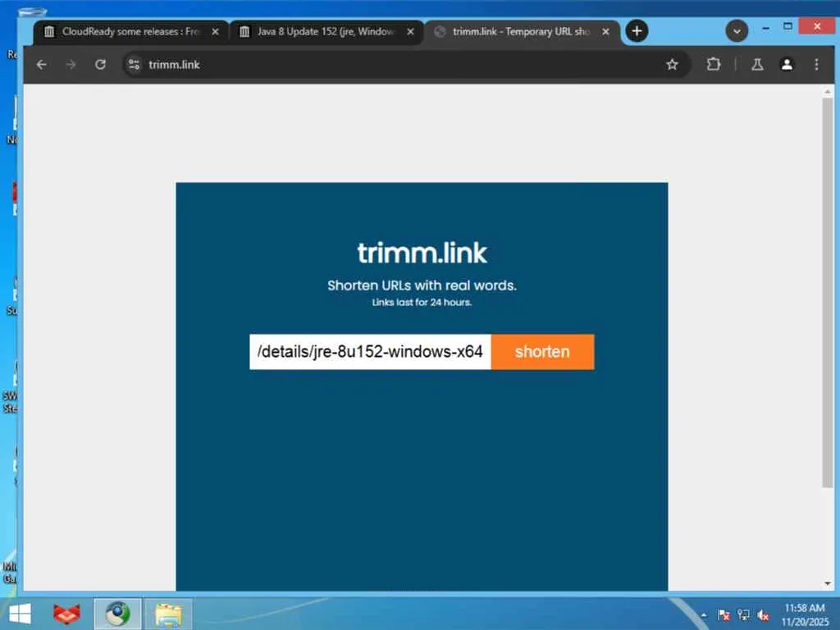Open the clock showing 11:58 AM
Screen dimensions: 840x630
coord(805,614)
